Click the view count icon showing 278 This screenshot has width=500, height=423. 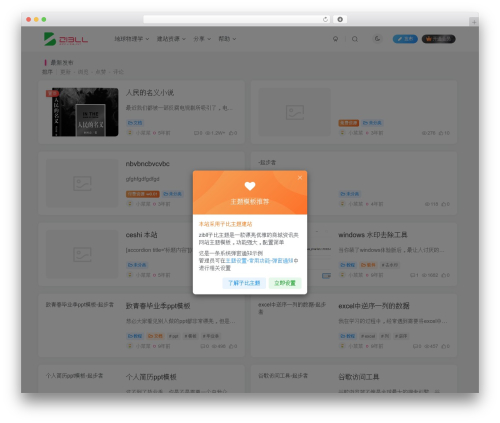pos(424,133)
